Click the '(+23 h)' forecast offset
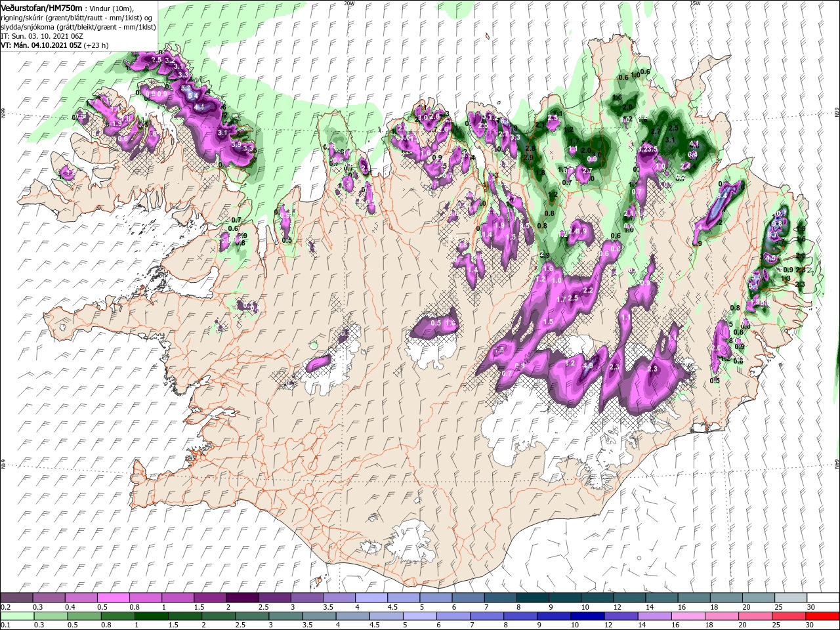The height and width of the screenshot is (630, 840). tap(96, 45)
